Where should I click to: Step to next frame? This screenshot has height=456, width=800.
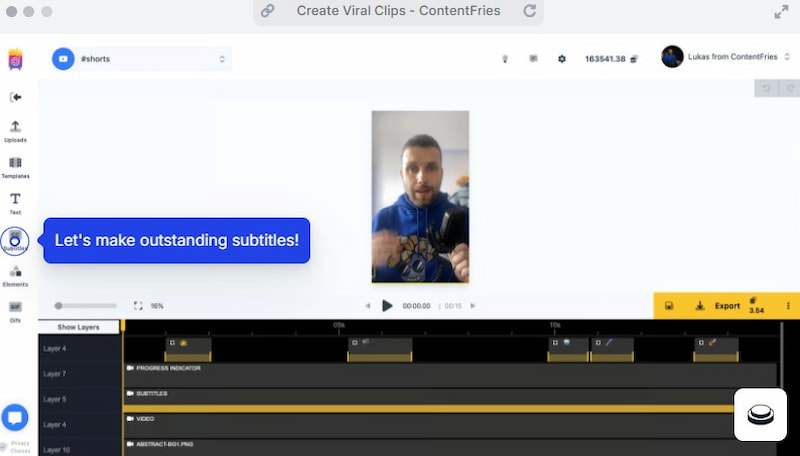[x=472, y=306]
